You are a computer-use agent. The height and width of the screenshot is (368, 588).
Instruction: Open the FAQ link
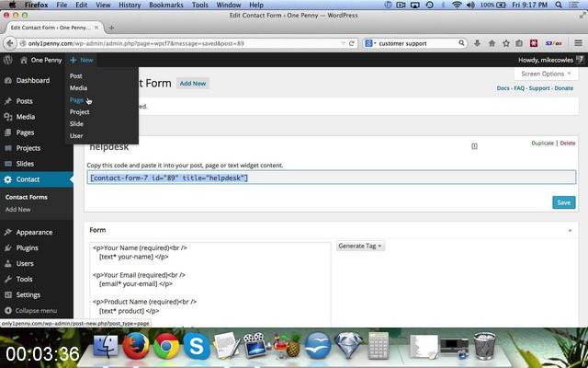[519, 88]
